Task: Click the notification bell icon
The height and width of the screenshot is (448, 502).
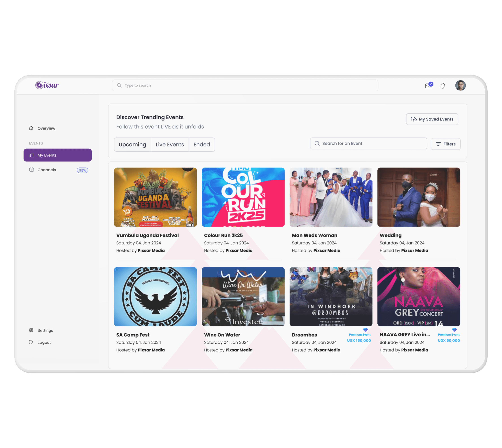Action: click(x=443, y=86)
